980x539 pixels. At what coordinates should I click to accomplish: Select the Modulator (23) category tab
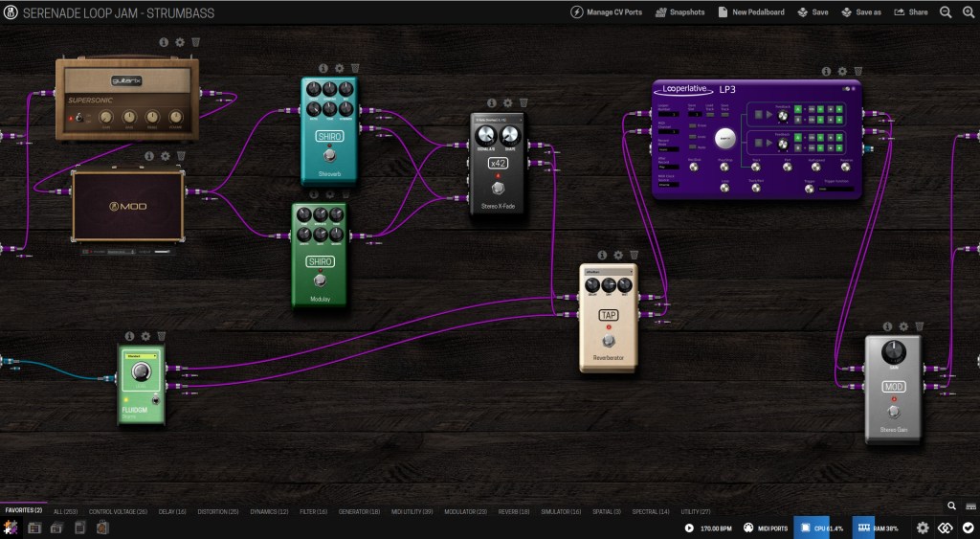point(466,511)
